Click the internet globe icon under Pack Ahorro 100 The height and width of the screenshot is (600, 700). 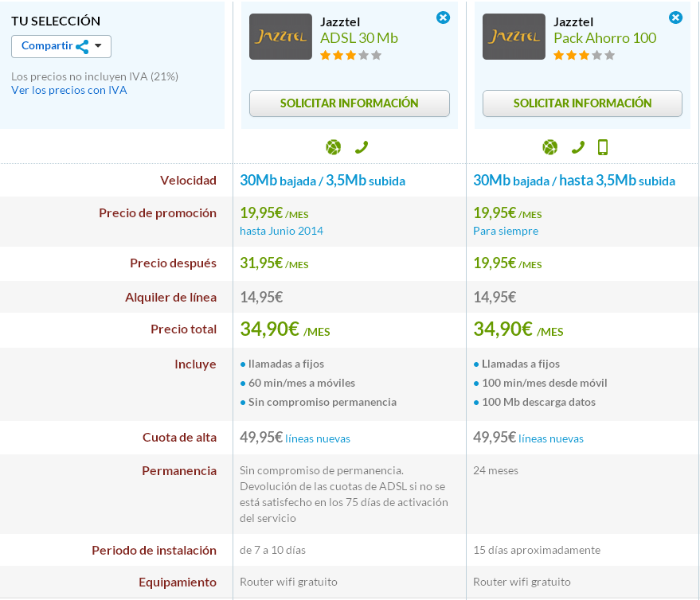coord(550,147)
